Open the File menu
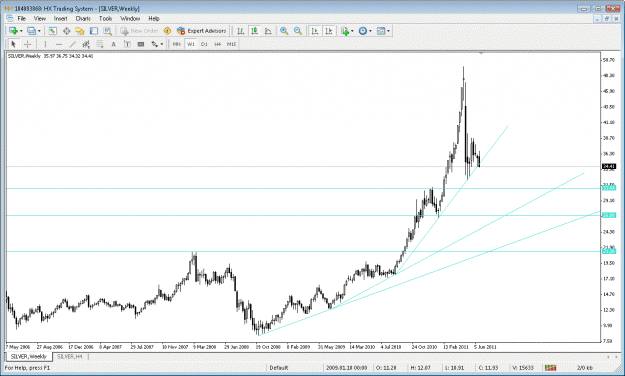625x376 pixels. (x=22, y=18)
